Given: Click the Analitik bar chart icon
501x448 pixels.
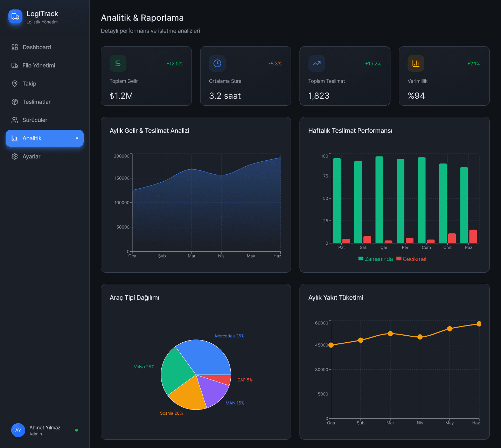Looking at the screenshot, I should (15, 138).
